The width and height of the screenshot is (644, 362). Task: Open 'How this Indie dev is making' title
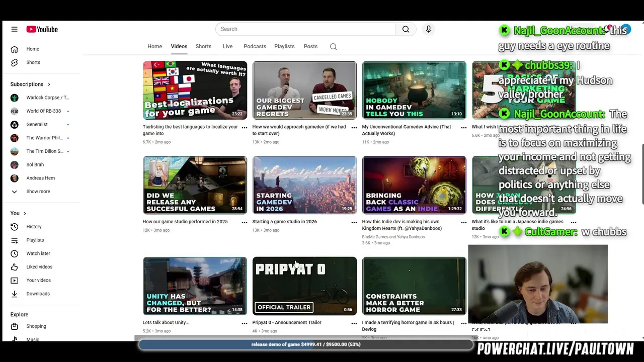click(402, 225)
